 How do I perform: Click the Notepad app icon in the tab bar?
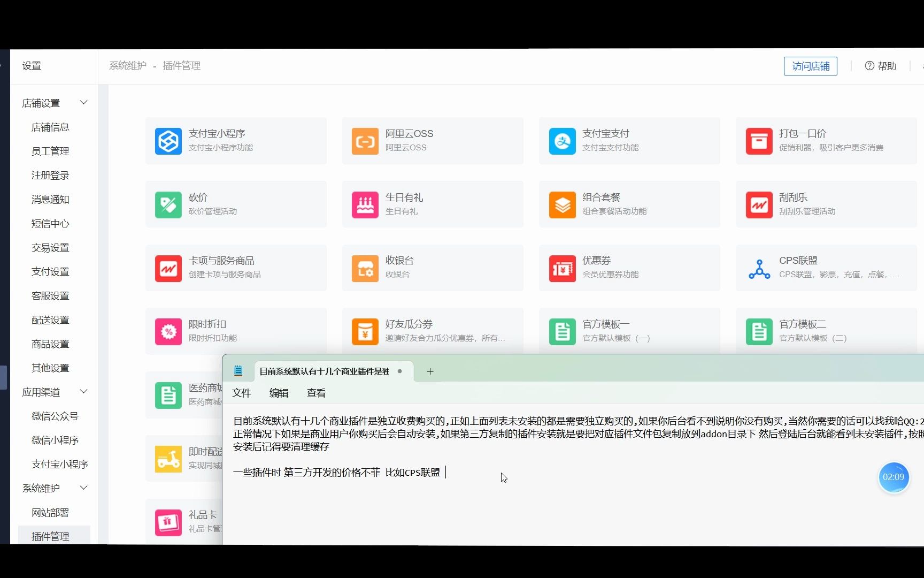pos(238,371)
